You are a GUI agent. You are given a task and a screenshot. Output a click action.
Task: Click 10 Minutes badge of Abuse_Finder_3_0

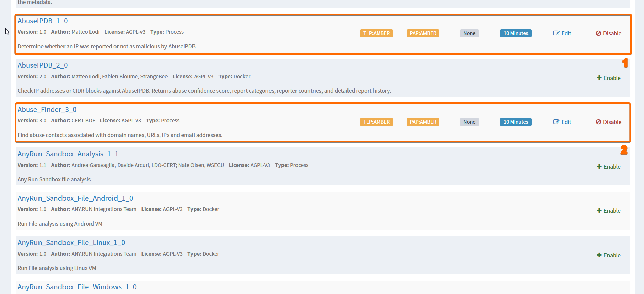point(516,122)
